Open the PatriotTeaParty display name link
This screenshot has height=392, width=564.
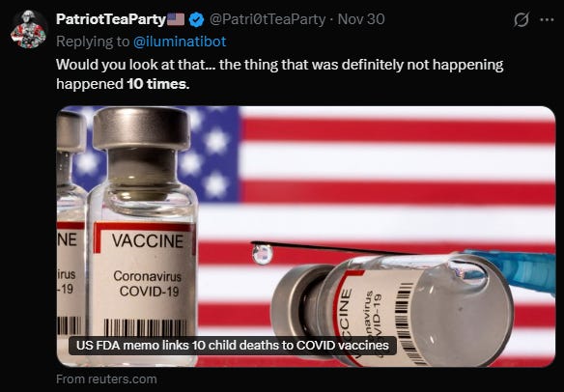click(111, 19)
